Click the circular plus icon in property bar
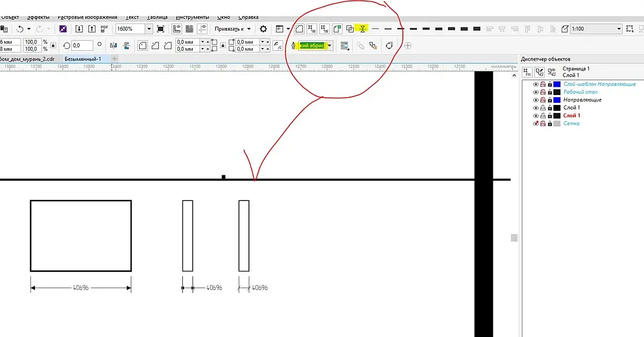The height and width of the screenshot is (337, 644). tap(408, 46)
